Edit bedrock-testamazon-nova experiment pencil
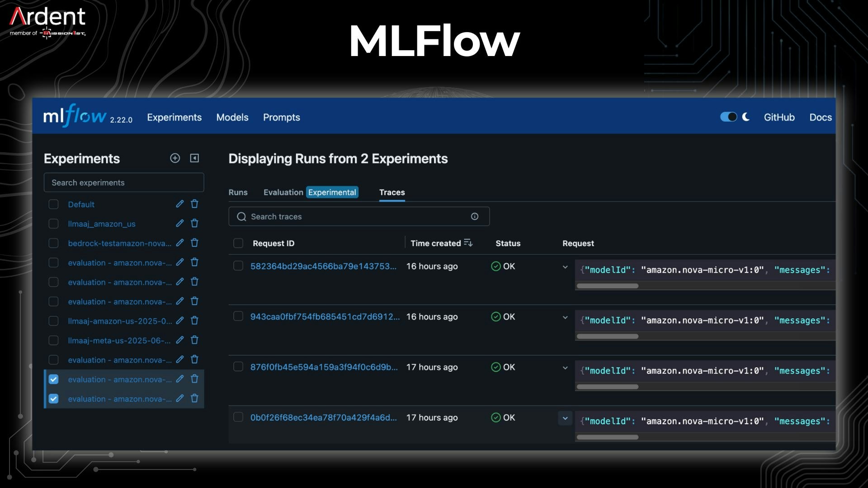 click(180, 243)
